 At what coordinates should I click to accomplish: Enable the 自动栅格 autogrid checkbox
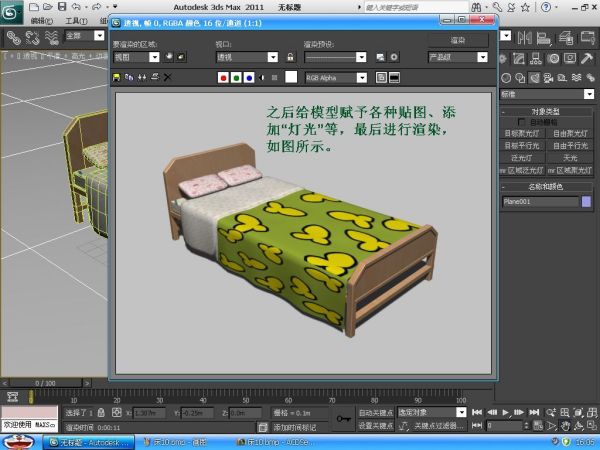click(521, 122)
